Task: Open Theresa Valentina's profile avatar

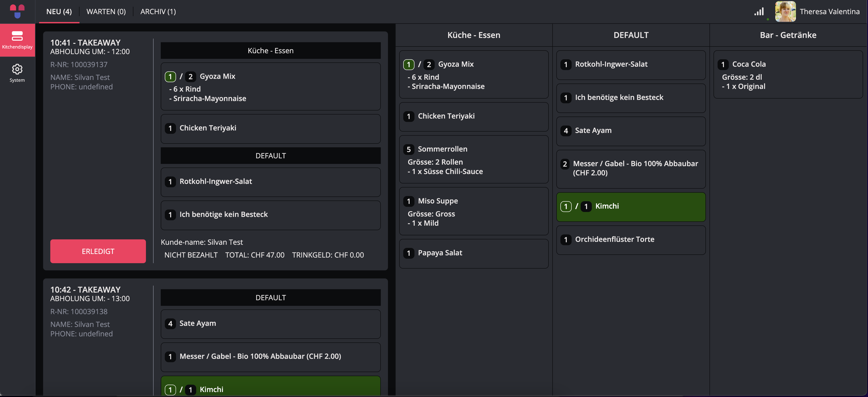Action: pos(785,11)
